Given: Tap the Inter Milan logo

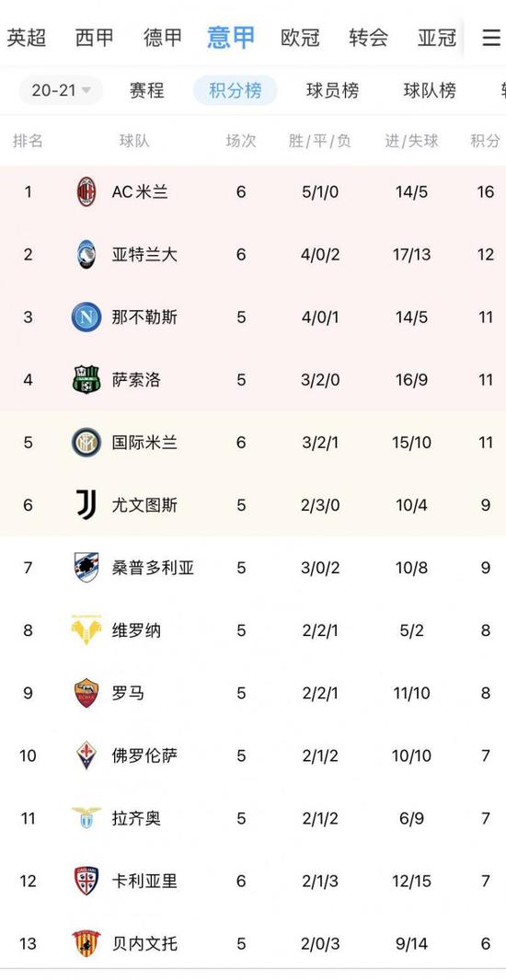Looking at the screenshot, I should pyautogui.click(x=86, y=443).
